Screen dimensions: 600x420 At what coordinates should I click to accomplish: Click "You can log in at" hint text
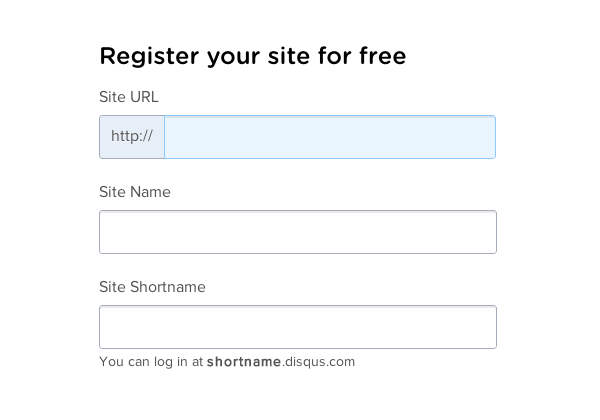click(151, 362)
